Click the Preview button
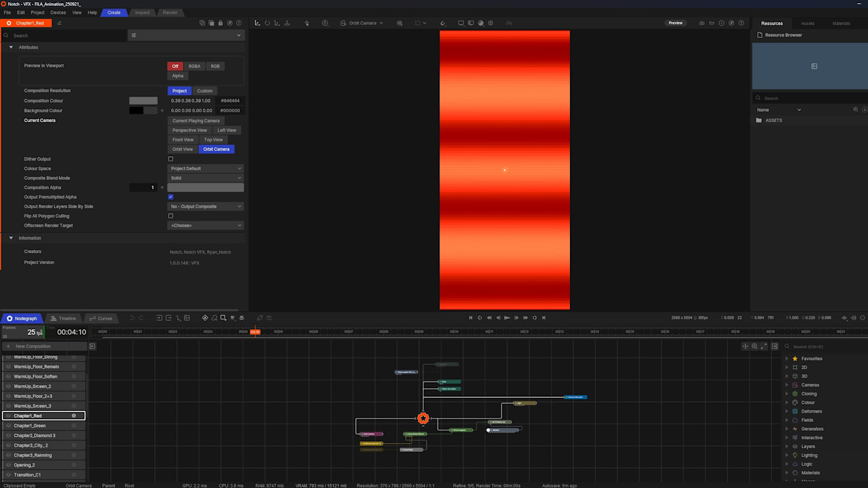The height and width of the screenshot is (488, 868). pos(675,23)
